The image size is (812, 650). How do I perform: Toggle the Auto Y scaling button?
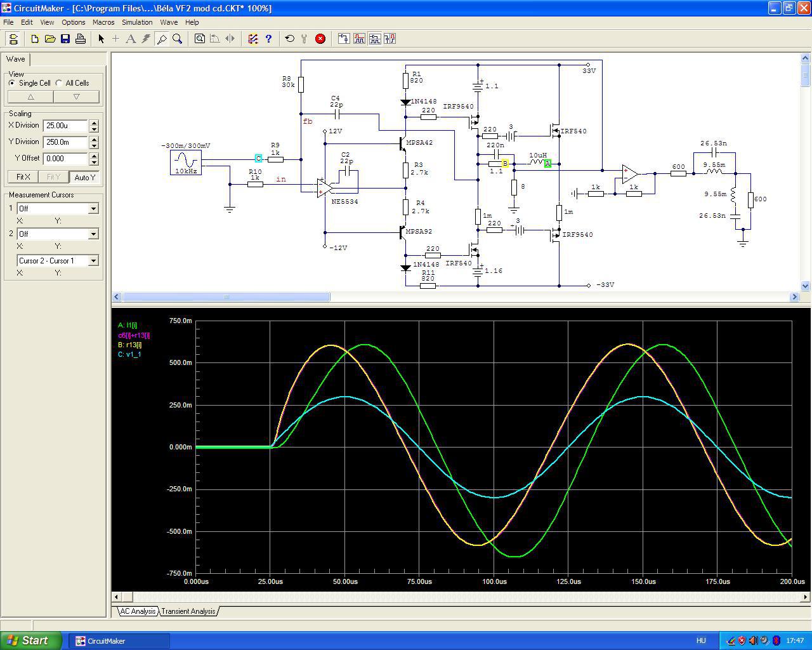coord(84,177)
